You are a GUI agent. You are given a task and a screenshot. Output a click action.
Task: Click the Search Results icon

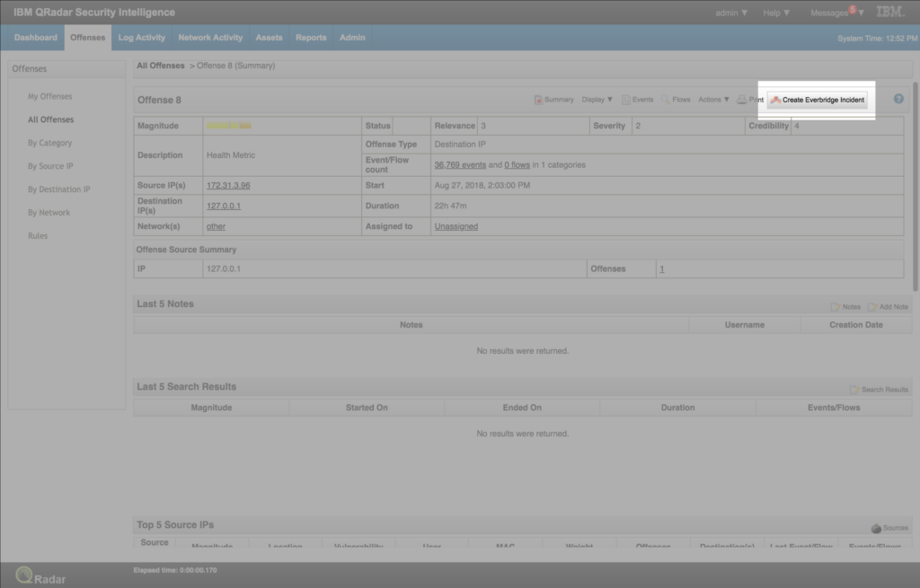tap(879, 390)
